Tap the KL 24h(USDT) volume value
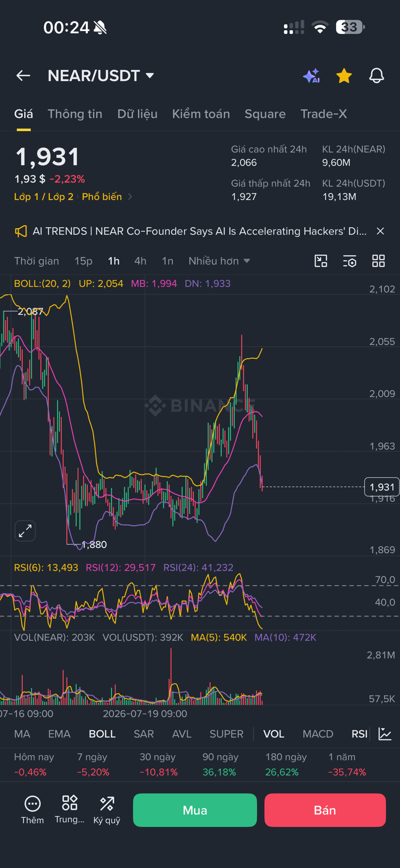Image resolution: width=400 pixels, height=868 pixels. (339, 197)
